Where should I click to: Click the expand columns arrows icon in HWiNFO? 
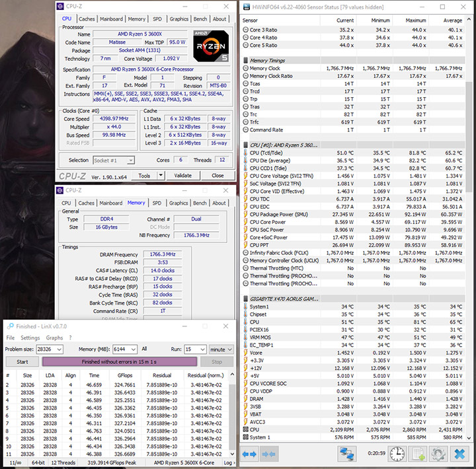(249, 454)
